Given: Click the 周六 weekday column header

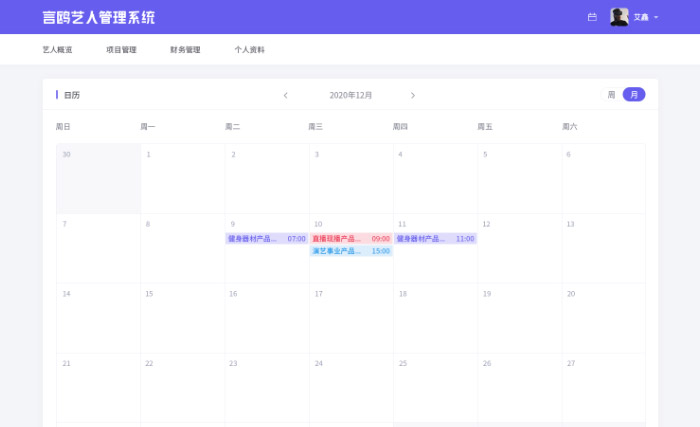Looking at the screenshot, I should 570,127.
